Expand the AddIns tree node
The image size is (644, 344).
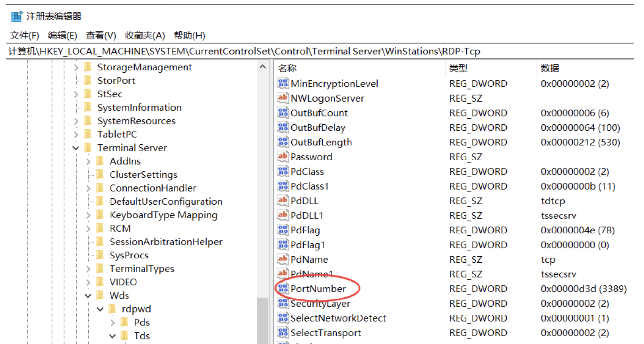[88, 161]
